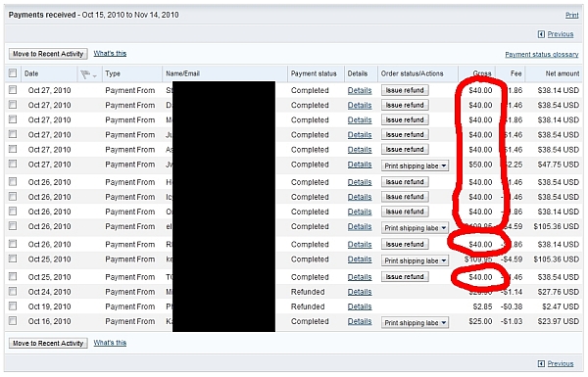
Task: Click the Type column header
Action: [x=113, y=73]
